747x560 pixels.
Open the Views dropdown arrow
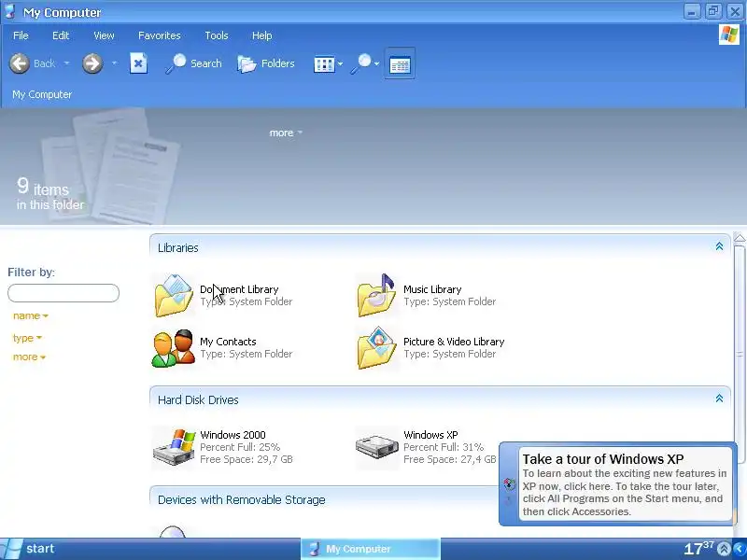(x=340, y=63)
